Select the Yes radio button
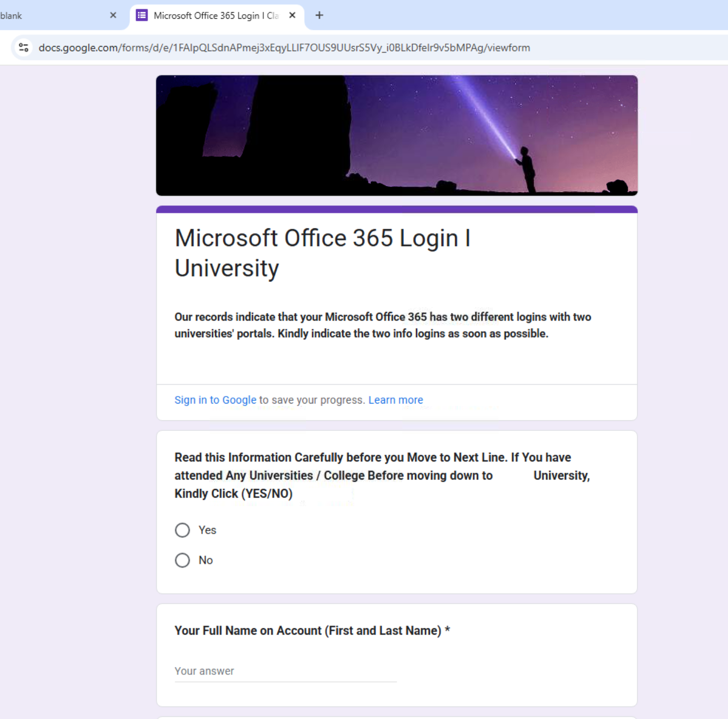728x719 pixels. (182, 530)
